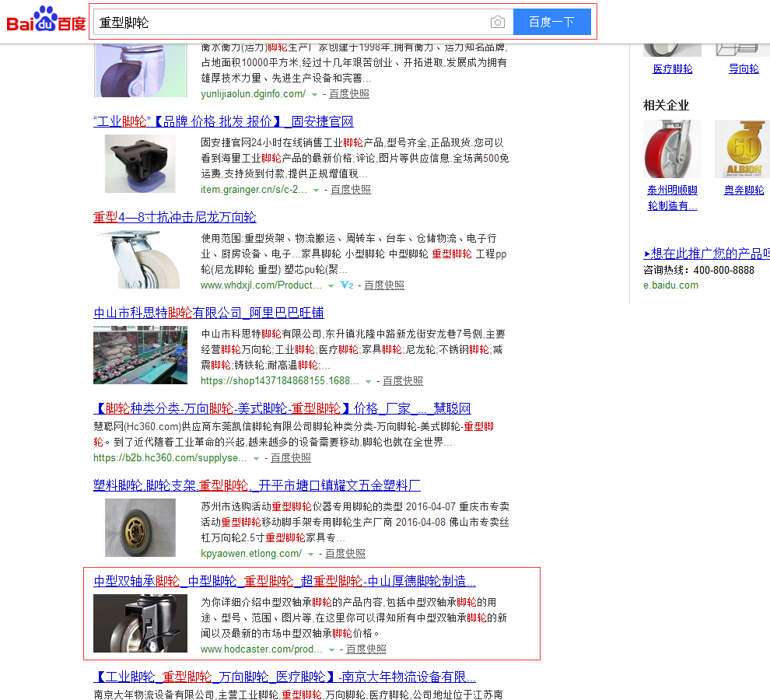
Task: Expand dropdown arrow beside www.hodcaster.com URL
Action: pos(331,649)
